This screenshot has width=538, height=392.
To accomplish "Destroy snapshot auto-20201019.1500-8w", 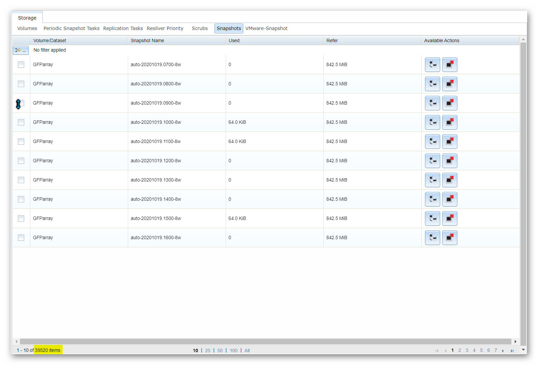I will pos(450,219).
